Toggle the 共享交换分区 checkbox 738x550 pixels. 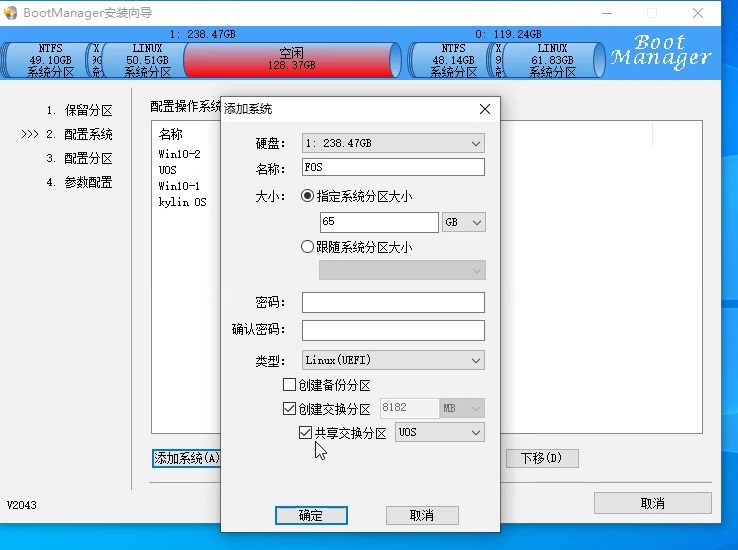pyautogui.click(x=305, y=432)
